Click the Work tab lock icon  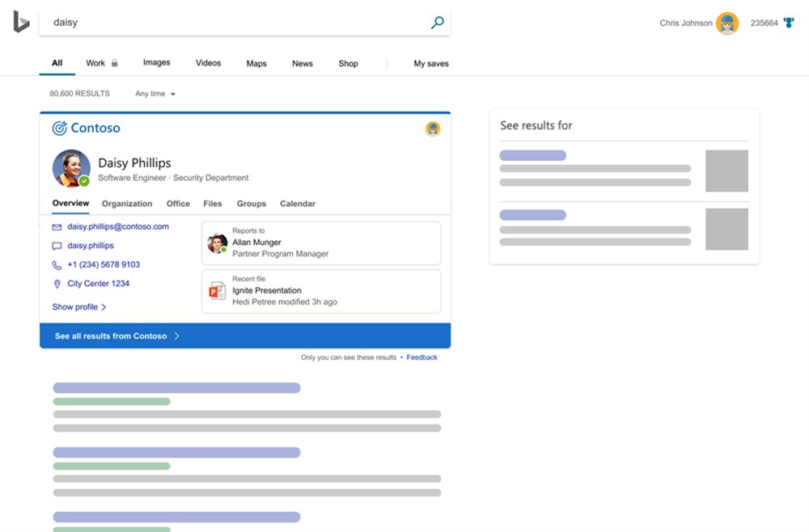pos(115,63)
